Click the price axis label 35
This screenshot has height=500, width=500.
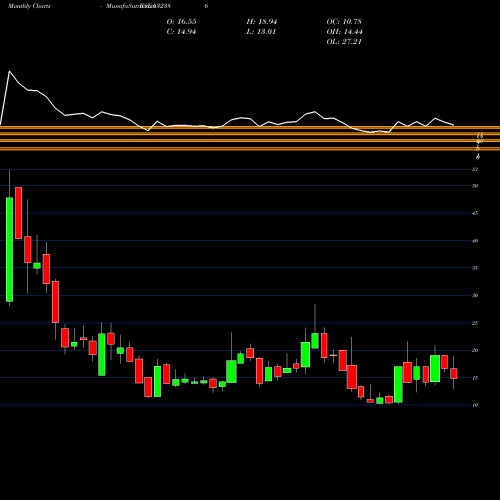(x=475, y=268)
